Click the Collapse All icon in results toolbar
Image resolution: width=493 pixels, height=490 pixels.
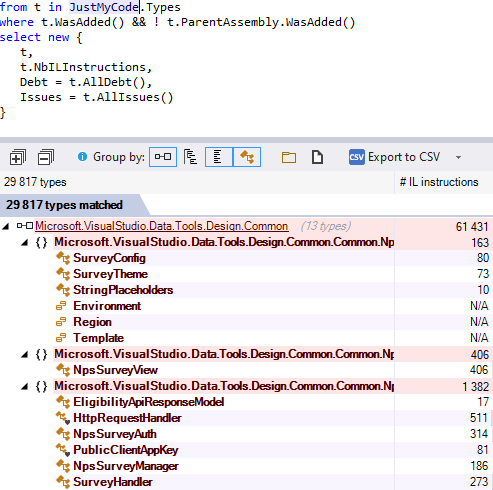[x=46, y=157]
